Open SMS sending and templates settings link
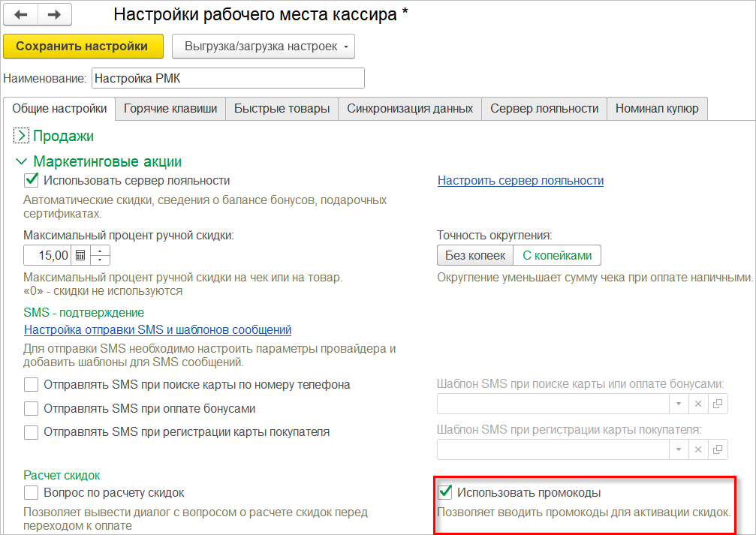This screenshot has width=756, height=535. [x=158, y=329]
